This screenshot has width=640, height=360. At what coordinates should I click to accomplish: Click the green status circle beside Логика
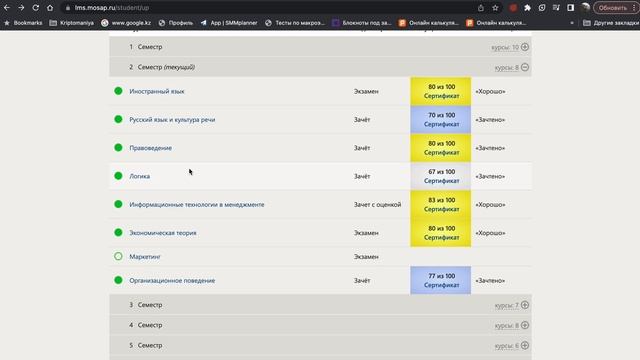118,176
